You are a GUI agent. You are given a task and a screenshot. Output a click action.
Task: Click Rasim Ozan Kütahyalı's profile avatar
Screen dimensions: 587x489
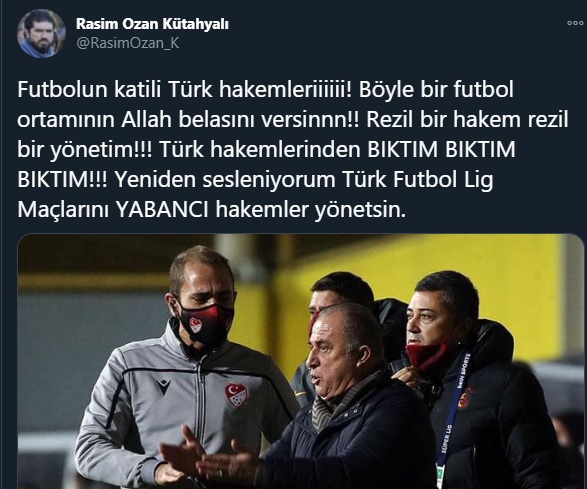[x=41, y=33]
